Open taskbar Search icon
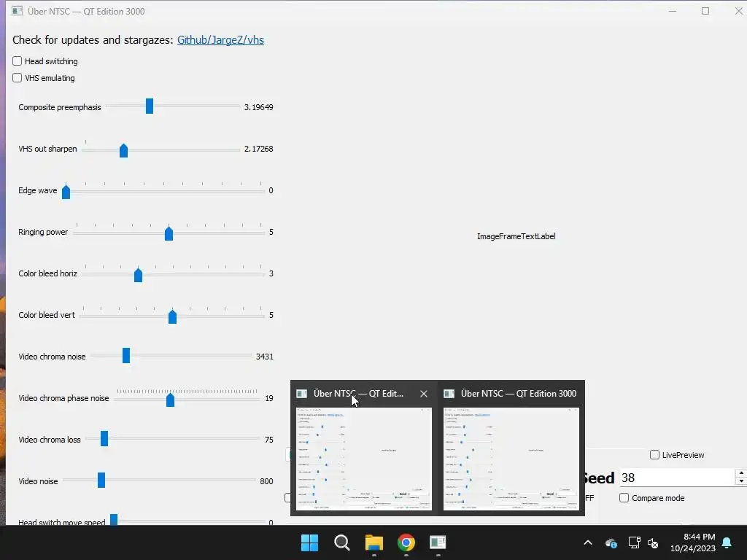This screenshot has width=747, height=560. (x=342, y=542)
